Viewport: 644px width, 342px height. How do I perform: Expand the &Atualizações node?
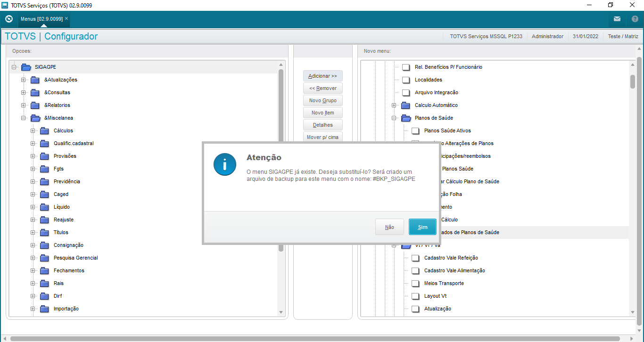coord(24,80)
